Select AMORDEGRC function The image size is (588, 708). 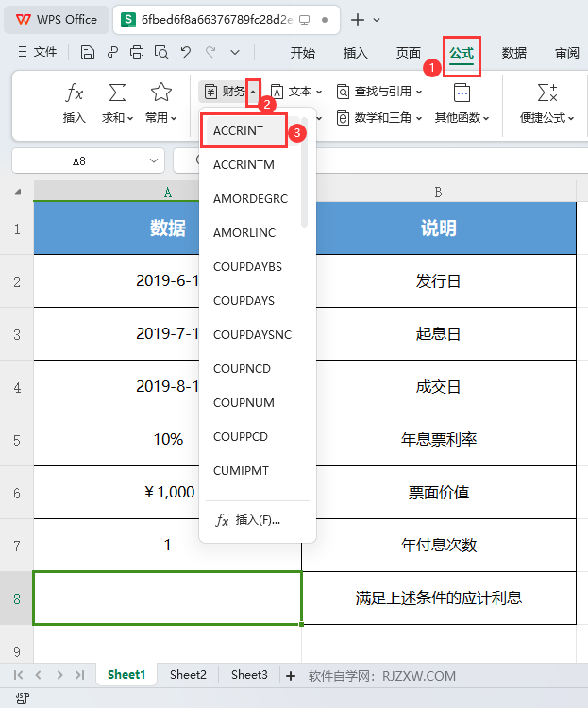[x=250, y=198]
